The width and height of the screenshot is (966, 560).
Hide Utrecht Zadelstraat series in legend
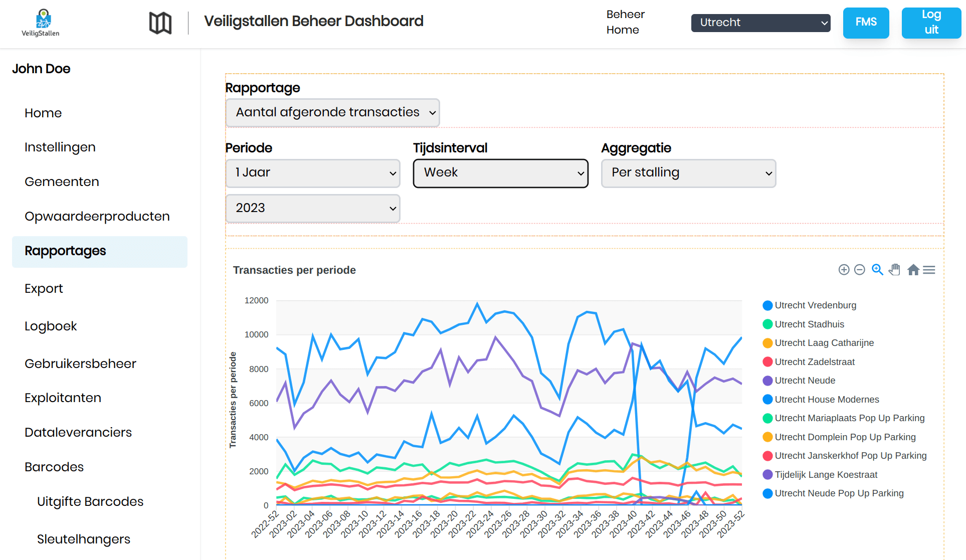[814, 362]
